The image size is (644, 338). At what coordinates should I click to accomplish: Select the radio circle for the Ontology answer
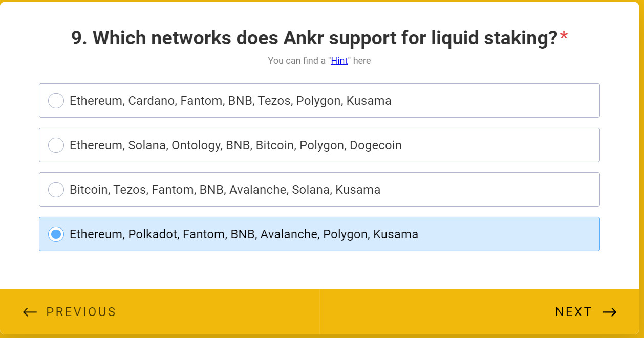pos(56,145)
